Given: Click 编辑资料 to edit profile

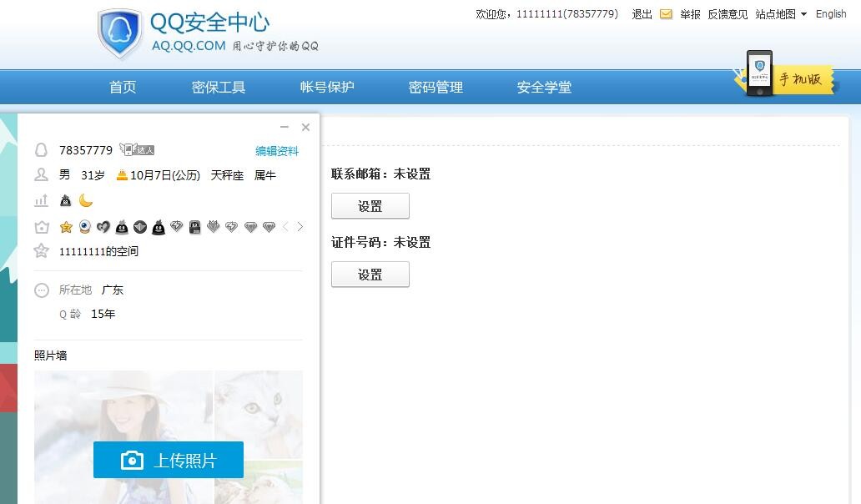Looking at the screenshot, I should click(277, 151).
